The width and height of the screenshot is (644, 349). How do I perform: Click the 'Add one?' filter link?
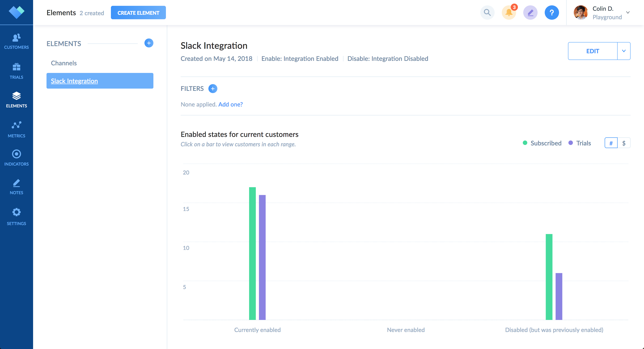[x=230, y=104]
